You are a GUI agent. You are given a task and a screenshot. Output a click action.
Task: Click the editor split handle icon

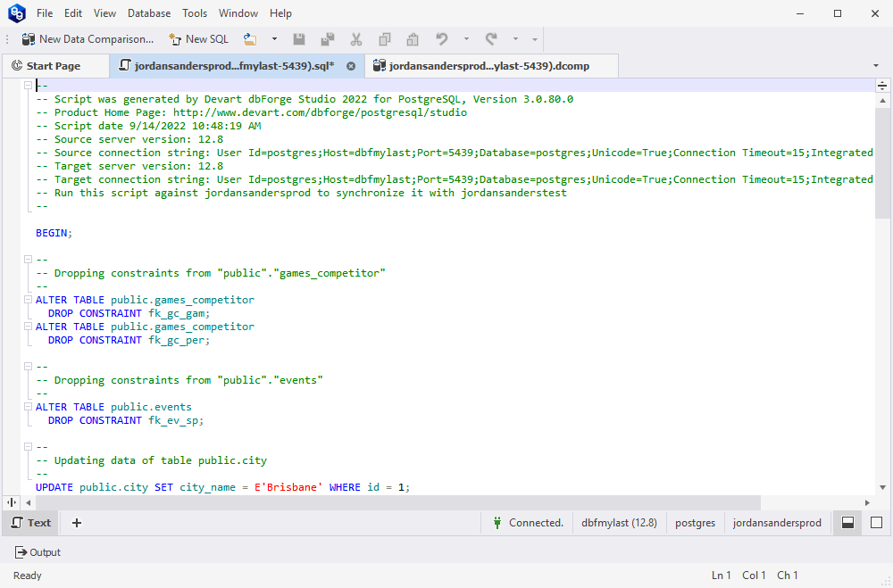882,86
